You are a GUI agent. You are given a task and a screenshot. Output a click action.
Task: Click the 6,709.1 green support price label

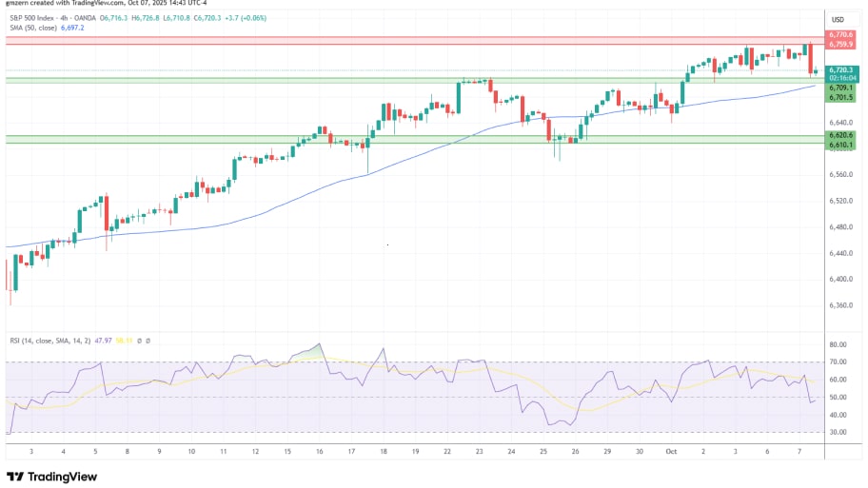pos(840,88)
